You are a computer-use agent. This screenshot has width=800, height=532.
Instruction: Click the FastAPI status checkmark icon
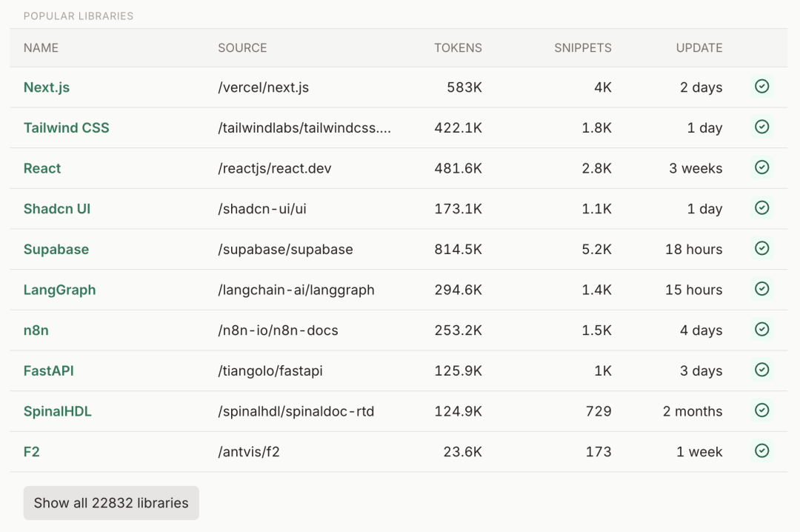point(761,370)
